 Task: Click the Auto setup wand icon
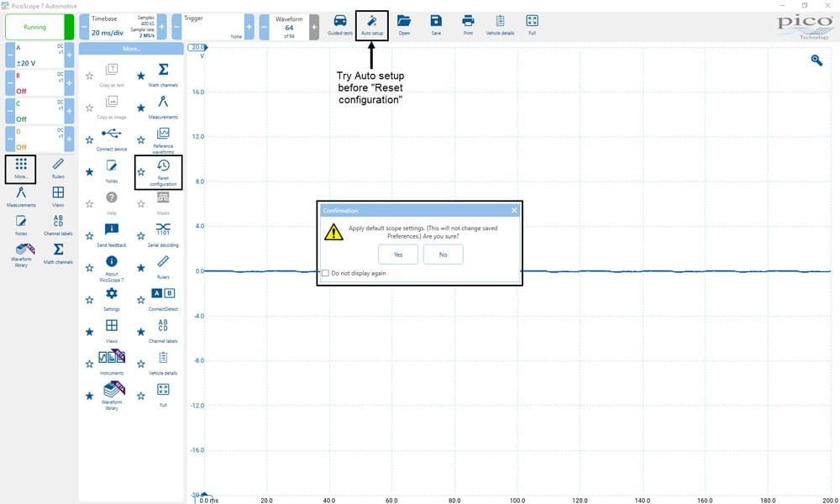pos(372,24)
